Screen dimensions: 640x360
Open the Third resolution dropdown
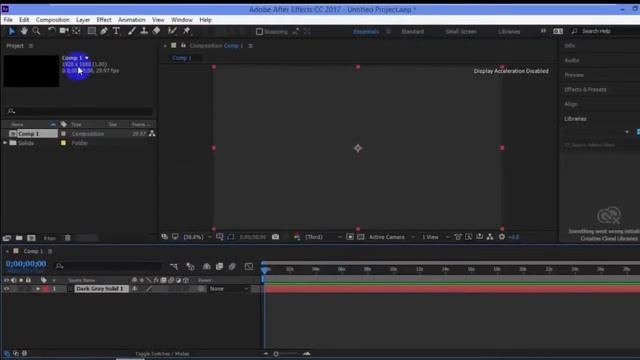click(x=323, y=237)
